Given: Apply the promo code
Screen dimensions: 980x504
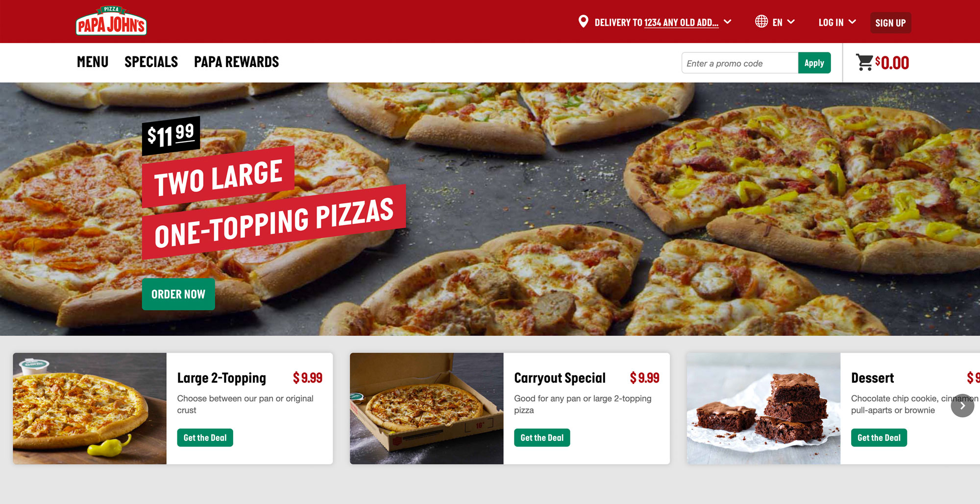Looking at the screenshot, I should tap(814, 63).
